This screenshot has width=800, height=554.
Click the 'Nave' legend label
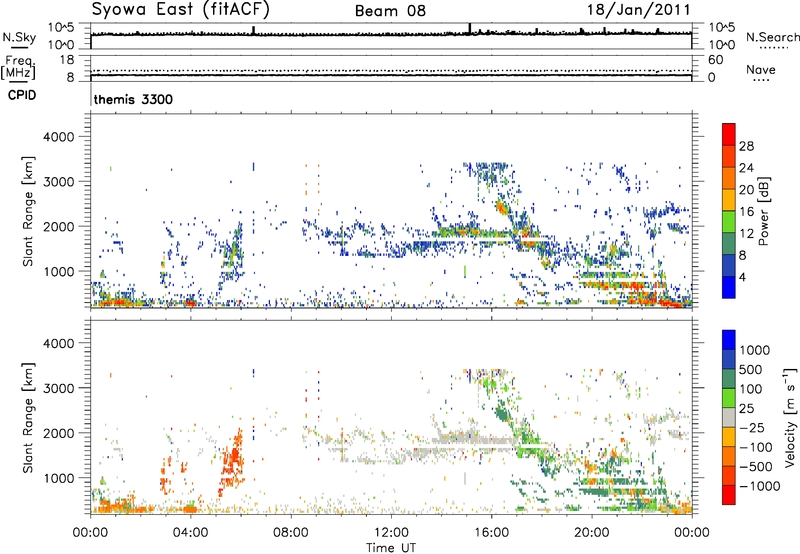(760, 69)
